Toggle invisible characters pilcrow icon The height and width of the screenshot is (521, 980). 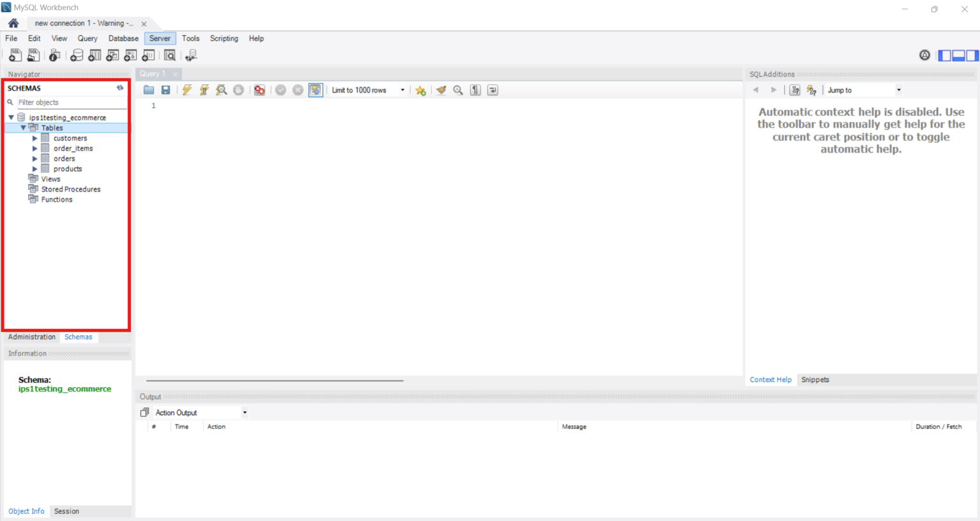click(475, 90)
